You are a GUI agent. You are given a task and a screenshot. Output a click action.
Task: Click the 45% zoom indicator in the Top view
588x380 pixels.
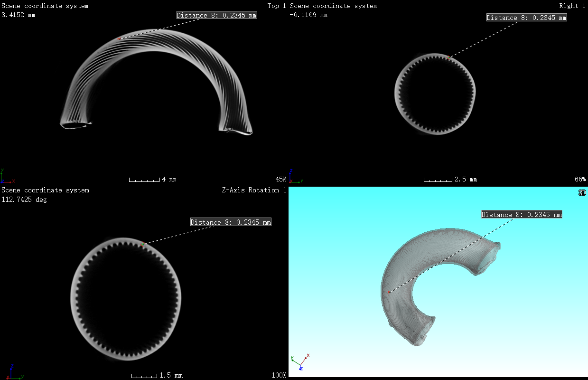280,180
